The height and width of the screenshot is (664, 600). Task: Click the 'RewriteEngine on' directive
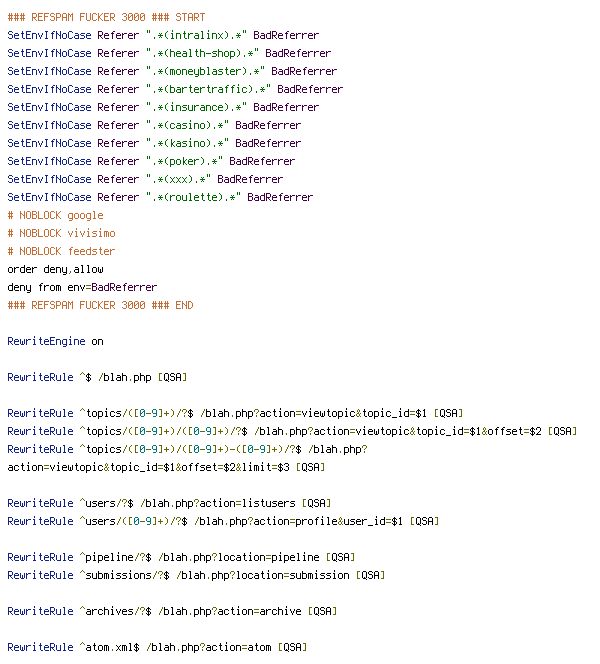(55, 341)
